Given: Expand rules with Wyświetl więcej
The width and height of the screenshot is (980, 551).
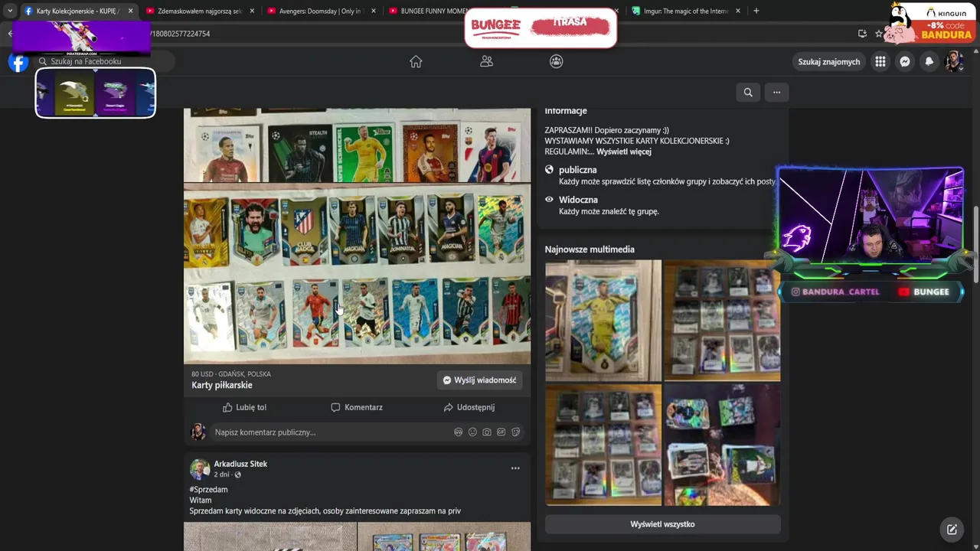Looking at the screenshot, I should (624, 152).
